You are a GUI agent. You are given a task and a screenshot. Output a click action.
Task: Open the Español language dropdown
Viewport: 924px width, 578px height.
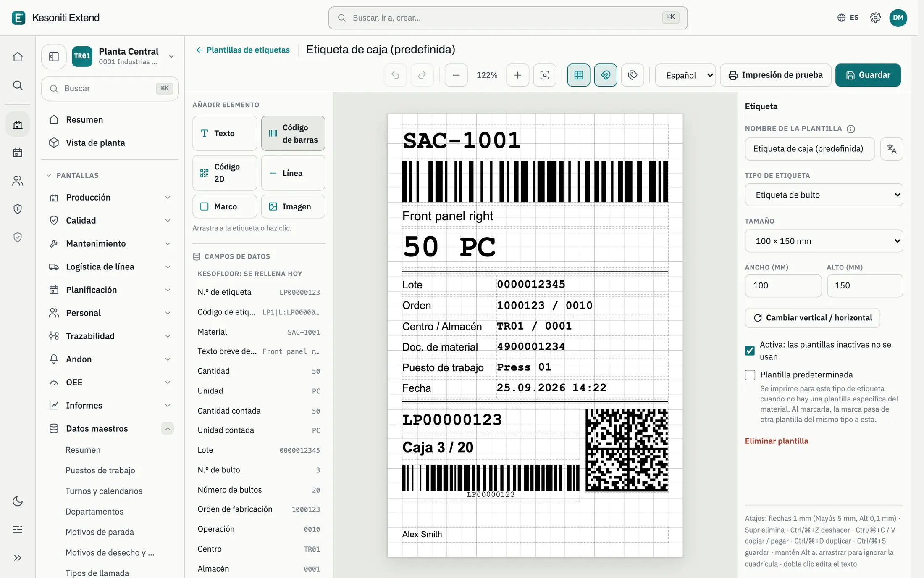point(685,75)
